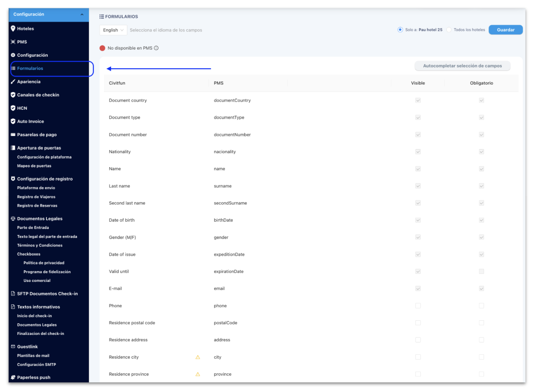The width and height of the screenshot is (538, 392).
Task: Click the warning triangle beside Residence city
Action: pyautogui.click(x=198, y=357)
